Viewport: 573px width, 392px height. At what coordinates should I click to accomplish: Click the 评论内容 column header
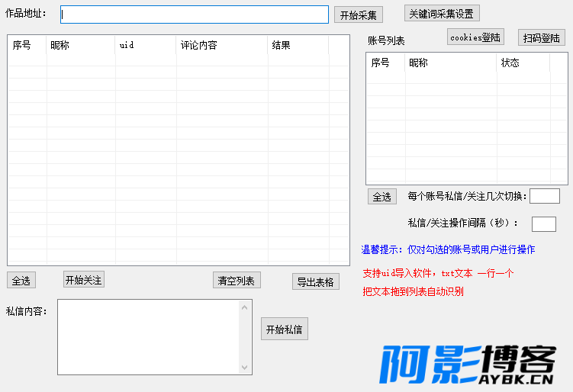tap(222, 45)
